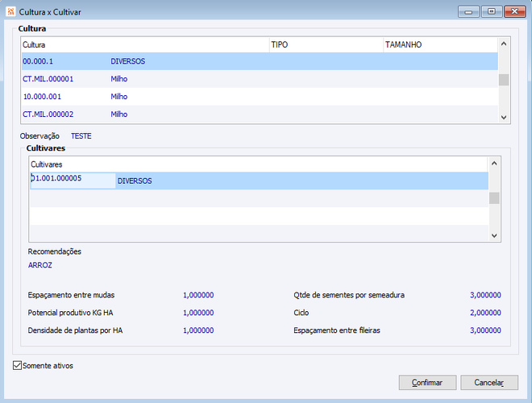This screenshot has height=403, width=532.
Task: Click the Potencial produtivo KG HA value
Action: (198, 313)
